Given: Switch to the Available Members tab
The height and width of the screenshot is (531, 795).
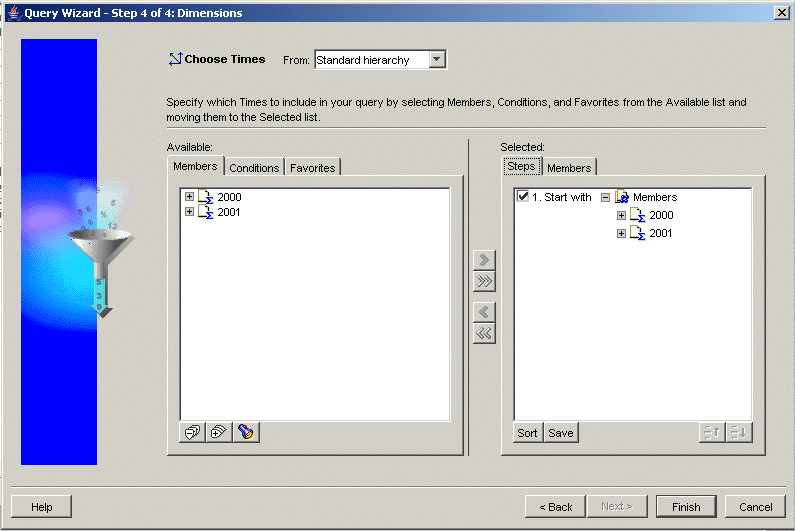Looking at the screenshot, I should point(195,166).
